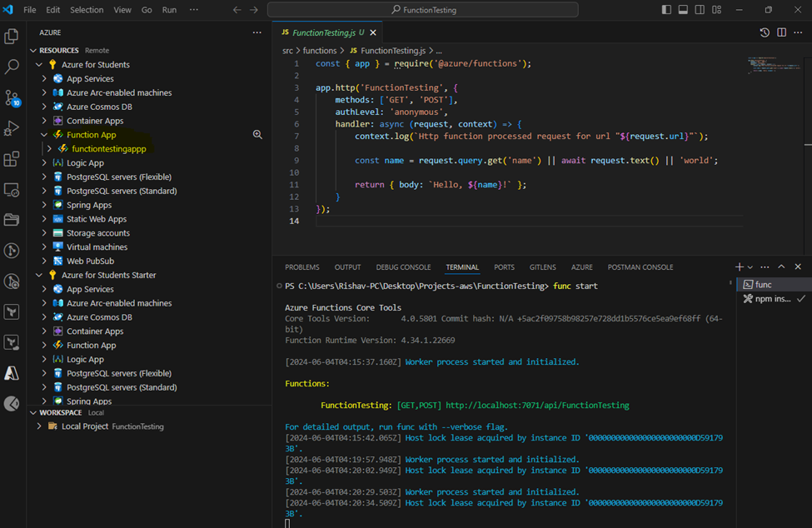812x528 pixels.
Task: Open the Search view in the activity bar
Action: pyautogui.click(x=12, y=67)
